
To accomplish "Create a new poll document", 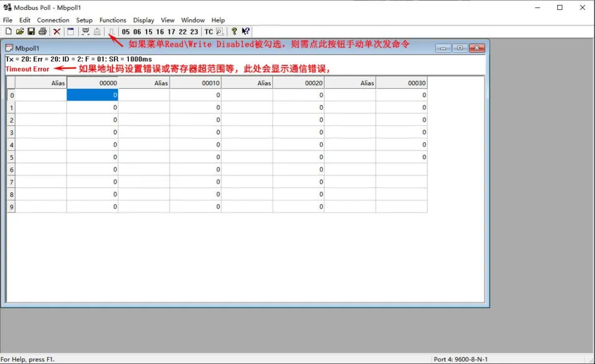I will coord(8,31).
